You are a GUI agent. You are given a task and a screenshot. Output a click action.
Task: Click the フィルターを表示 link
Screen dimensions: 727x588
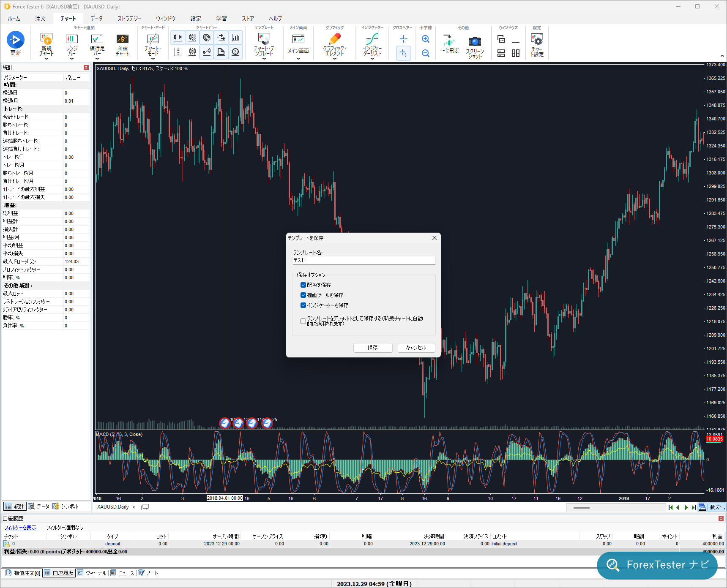20,528
